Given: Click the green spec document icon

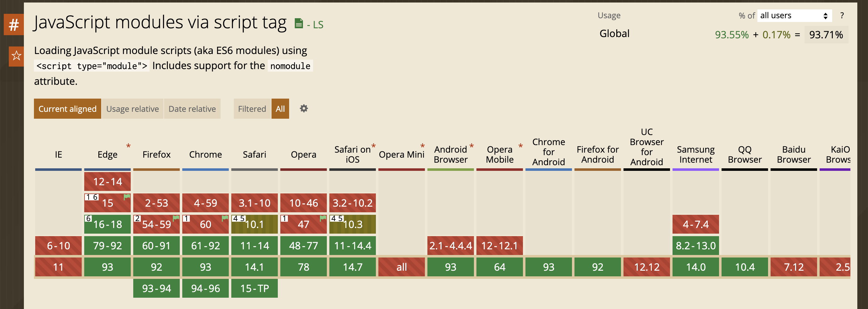Looking at the screenshot, I should click(x=299, y=24).
